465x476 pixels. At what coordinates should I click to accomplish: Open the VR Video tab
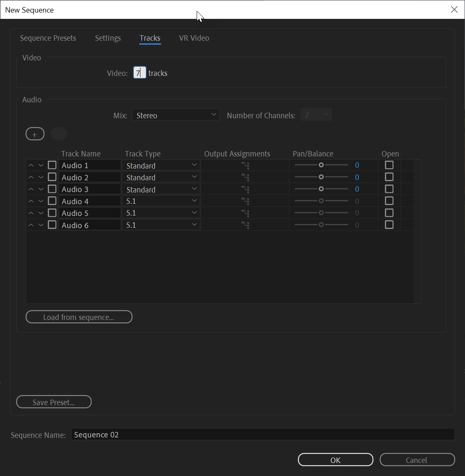point(194,38)
